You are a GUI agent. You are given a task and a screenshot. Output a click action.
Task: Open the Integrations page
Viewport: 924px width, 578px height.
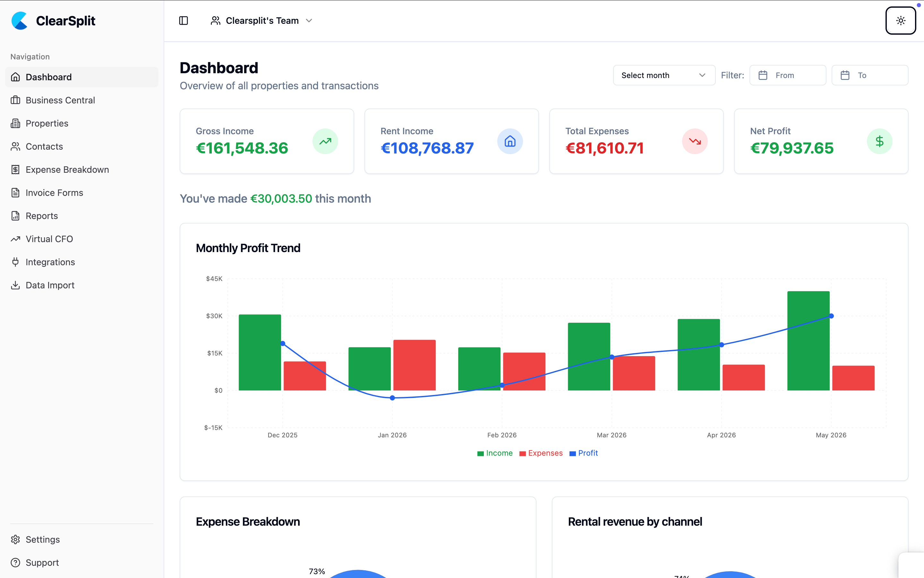click(82, 262)
